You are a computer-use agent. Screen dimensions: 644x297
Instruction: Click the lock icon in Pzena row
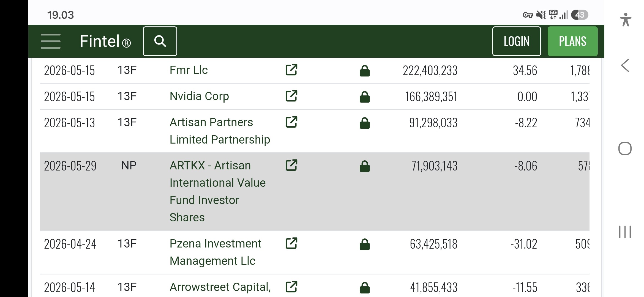coord(365,244)
